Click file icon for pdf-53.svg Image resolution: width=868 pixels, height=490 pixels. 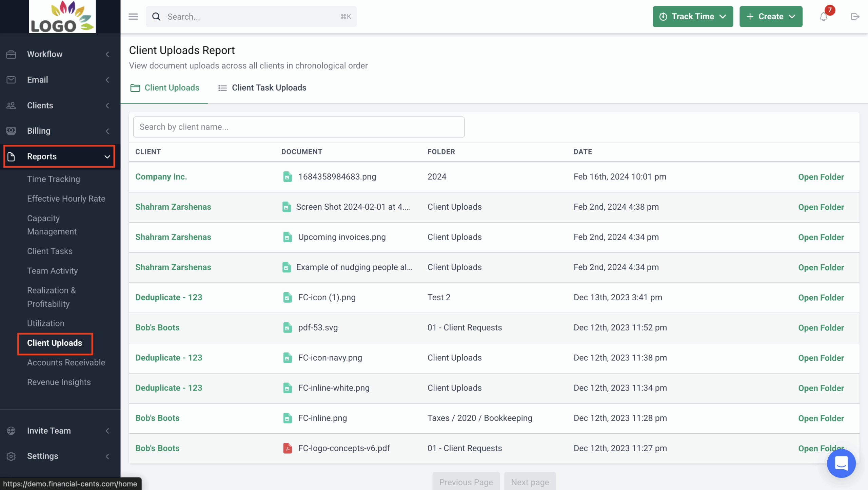(287, 328)
